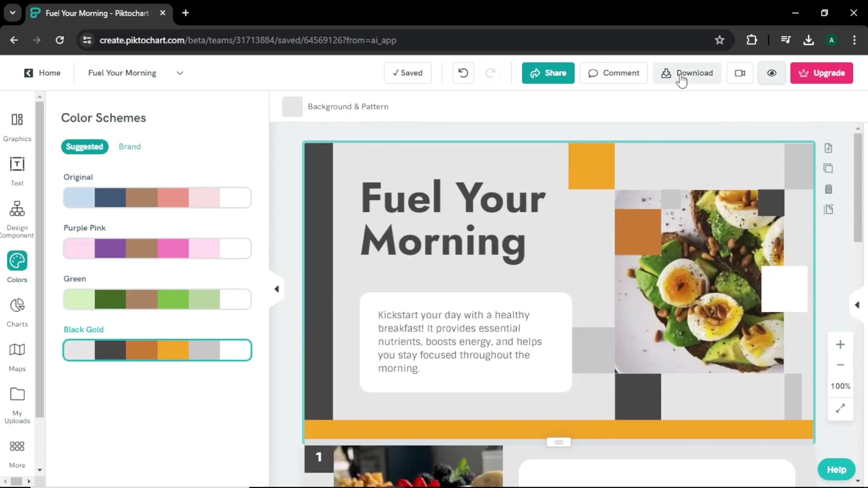Screen dimensions: 868x488
Task: Click the pink Upgrade button
Action: click(821, 73)
